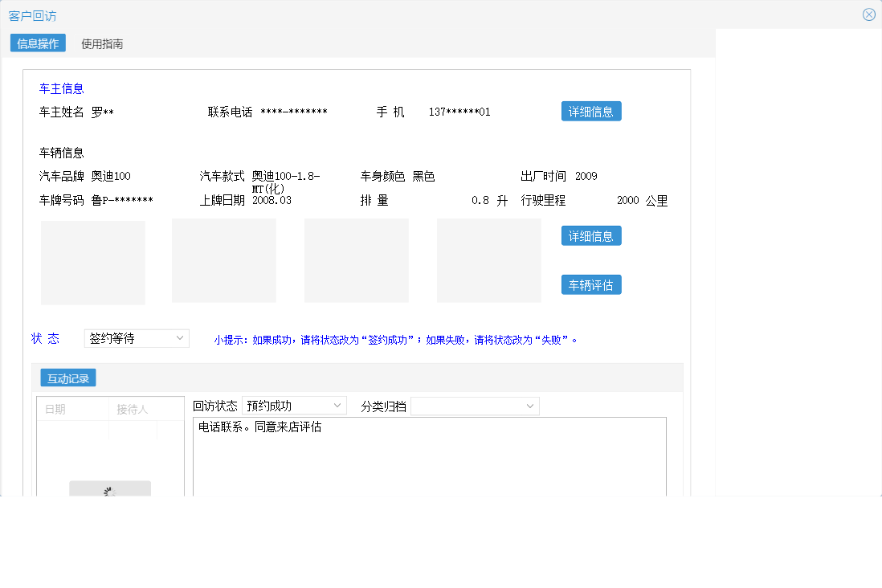Image resolution: width=882 pixels, height=588 pixels.
Task: Change status from 签约等待 to another option
Action: click(137, 338)
